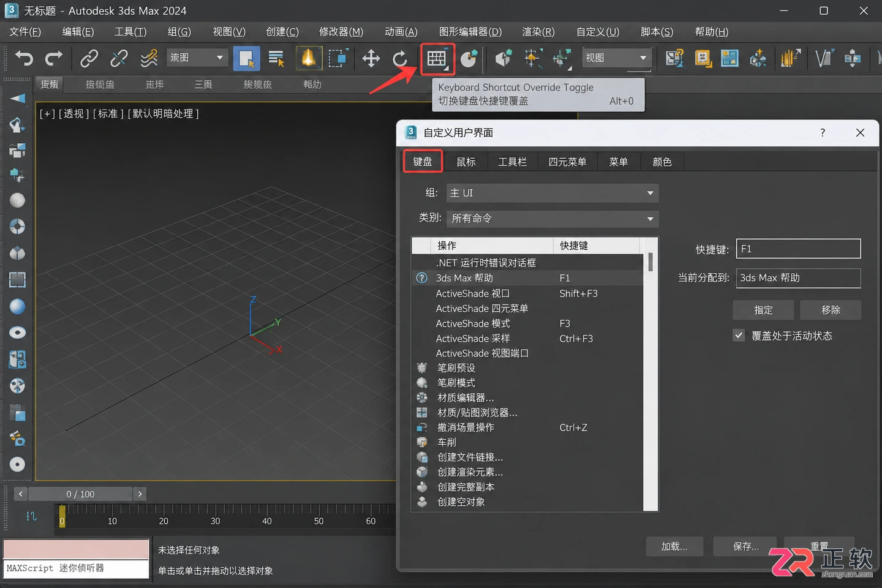Click the blue sphere icon in left sidebar
The width and height of the screenshot is (882, 588).
18,306
